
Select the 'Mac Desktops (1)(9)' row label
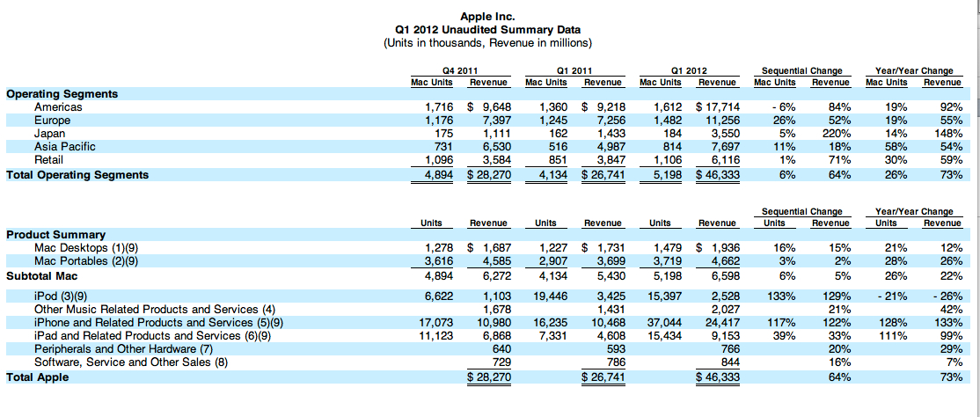pos(85,247)
